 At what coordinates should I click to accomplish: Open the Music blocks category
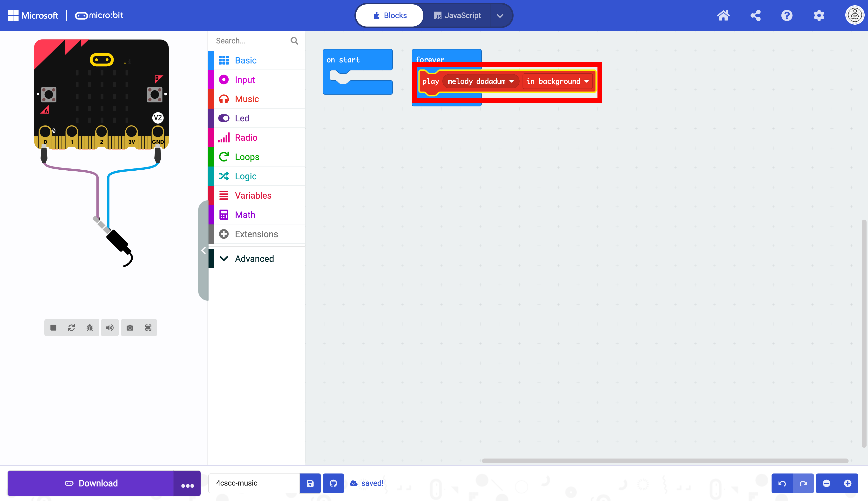pyautogui.click(x=257, y=99)
